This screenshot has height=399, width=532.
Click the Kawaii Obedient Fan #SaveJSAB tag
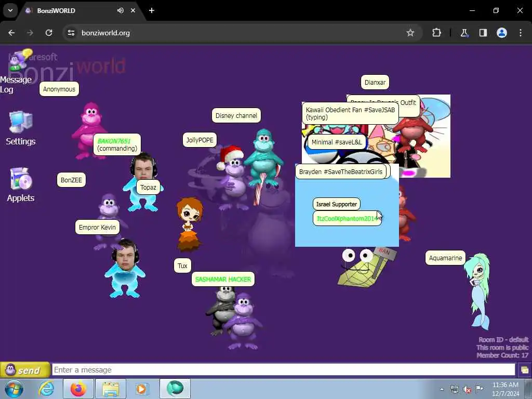(x=350, y=113)
